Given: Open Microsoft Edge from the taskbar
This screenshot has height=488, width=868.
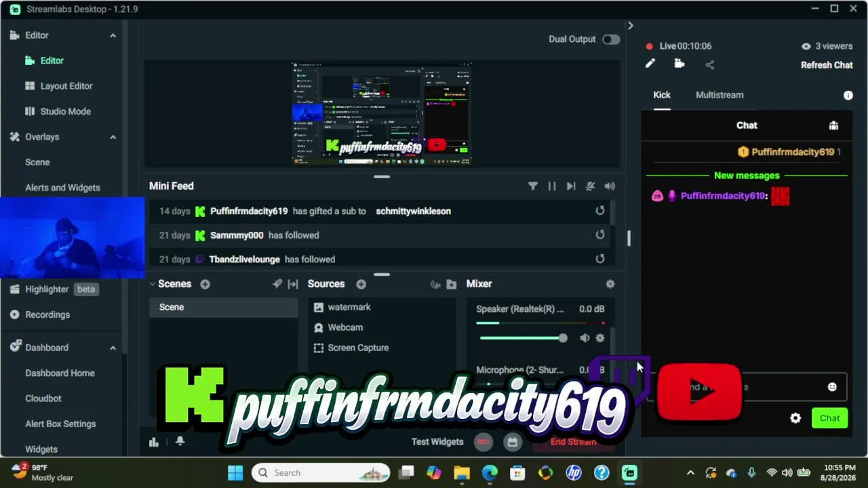Looking at the screenshot, I should pyautogui.click(x=490, y=472).
